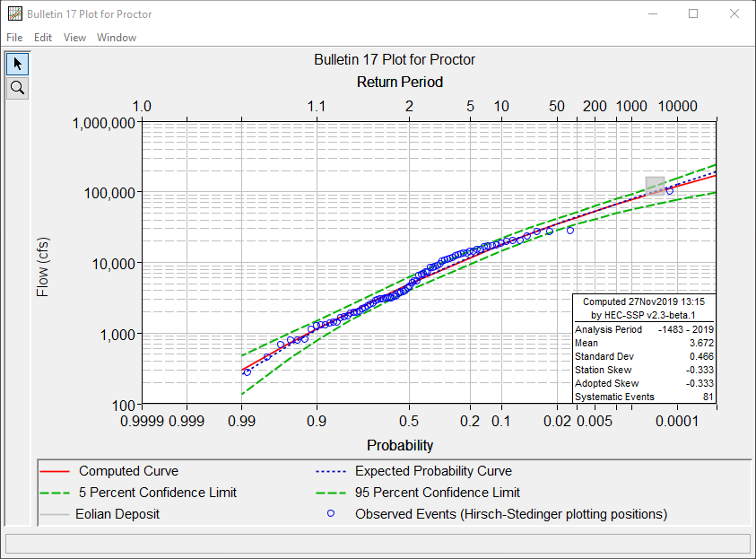Click the 'Flow (cfs)' axis label

43,266
